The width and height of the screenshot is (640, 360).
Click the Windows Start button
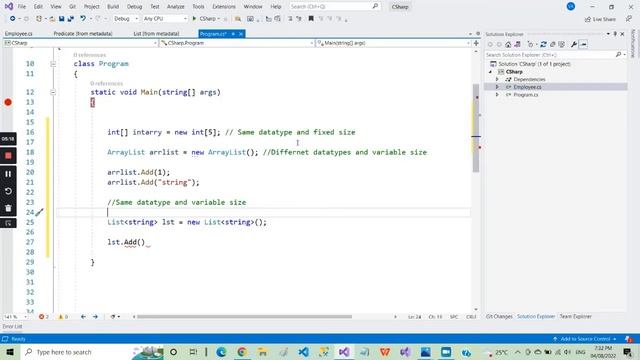[10, 352]
